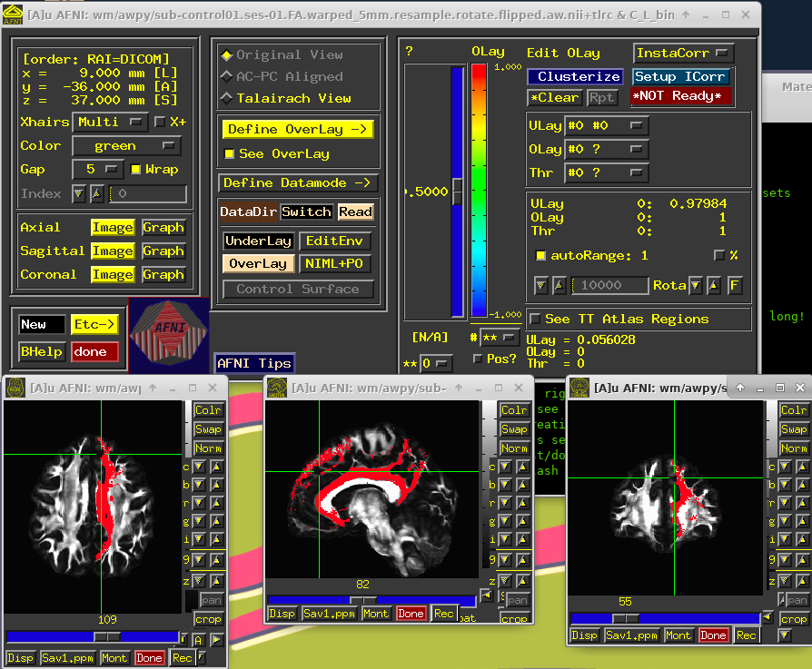Click zoom (z) up arrow in coronal viewer

pyautogui.click(x=802, y=581)
